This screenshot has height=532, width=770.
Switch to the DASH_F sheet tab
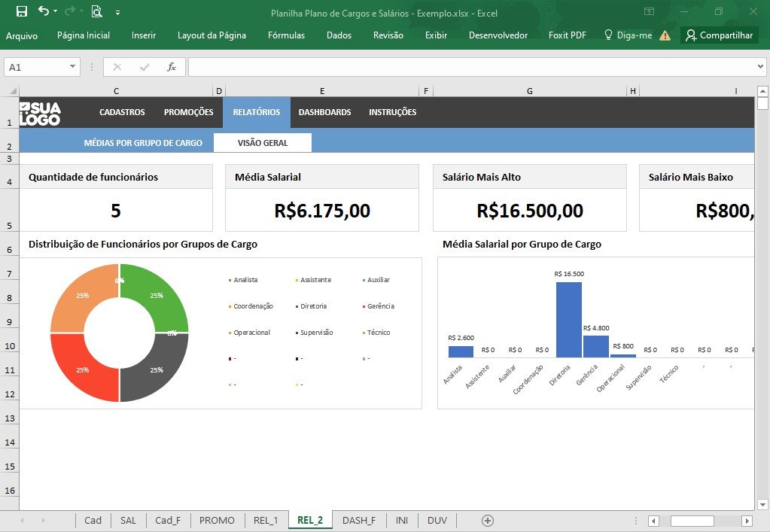click(x=359, y=520)
